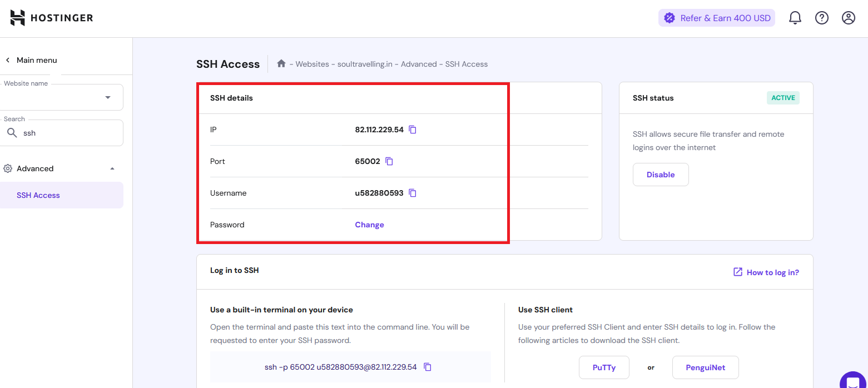Select SSH Access in sidebar
The width and height of the screenshot is (868, 388).
coord(38,195)
